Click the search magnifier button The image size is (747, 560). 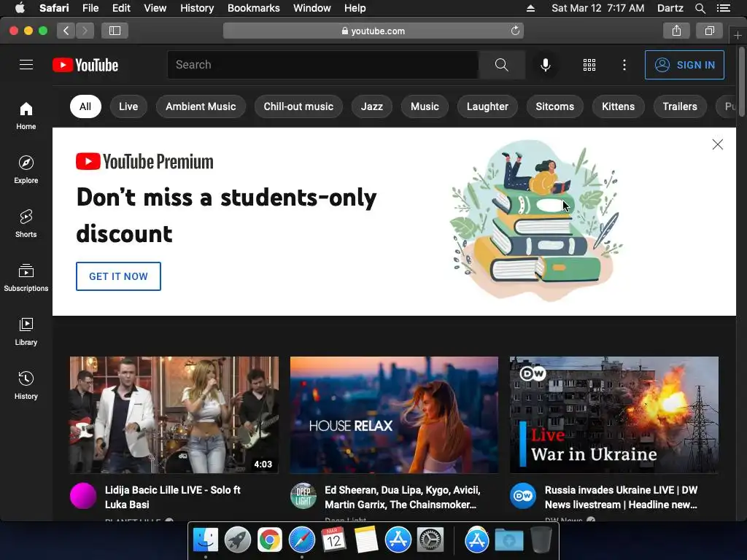(502, 65)
